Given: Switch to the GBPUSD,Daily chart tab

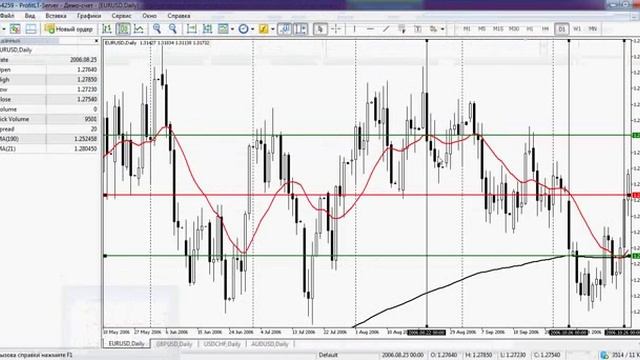Looking at the screenshot, I should pos(174,344).
